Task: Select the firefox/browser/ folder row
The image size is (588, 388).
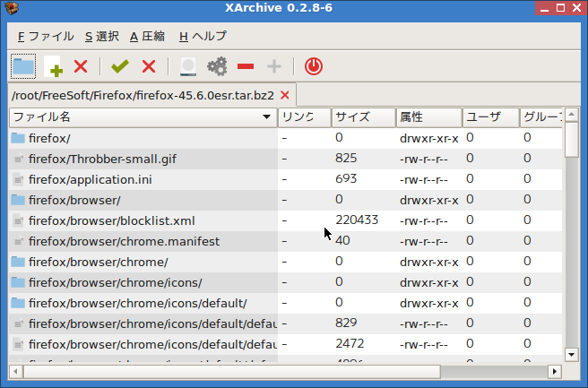Action: pyautogui.click(x=285, y=200)
